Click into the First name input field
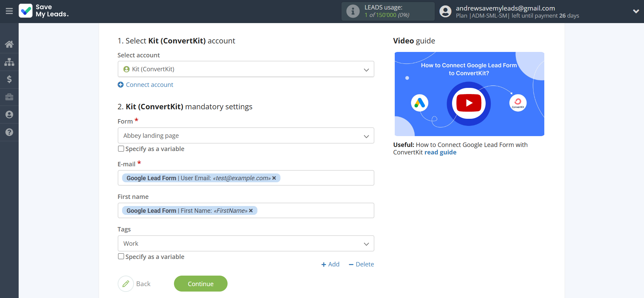 pos(246,210)
